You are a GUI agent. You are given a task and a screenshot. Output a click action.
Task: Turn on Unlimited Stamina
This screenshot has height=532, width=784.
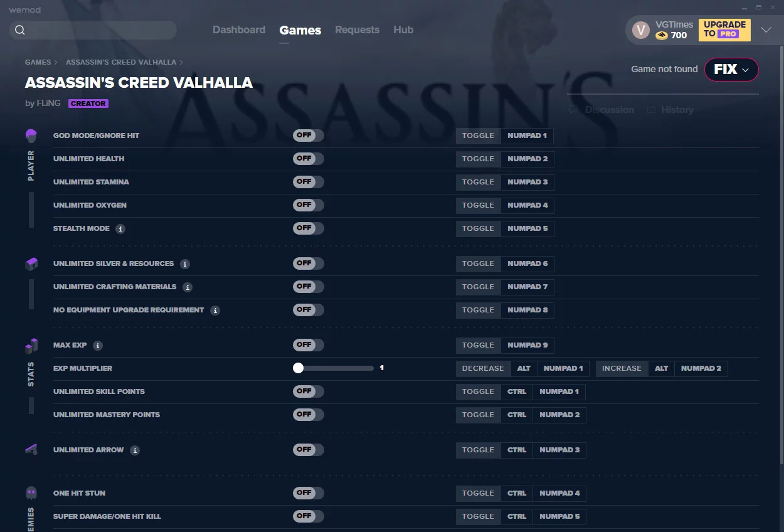(x=309, y=182)
